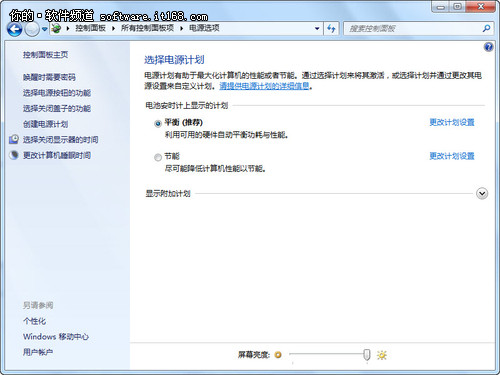Click the bright sun icon beside brightness slider
This screenshot has height=375, width=500.
(x=382, y=355)
